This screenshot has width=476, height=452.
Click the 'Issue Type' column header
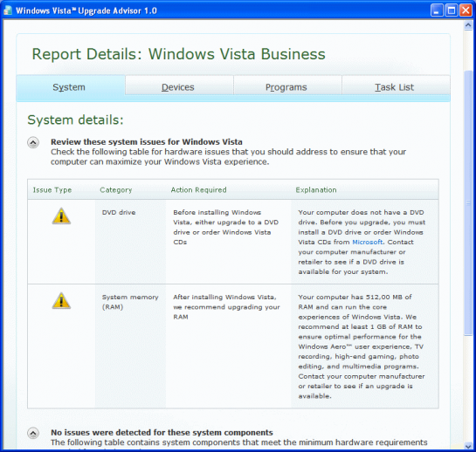(52, 190)
